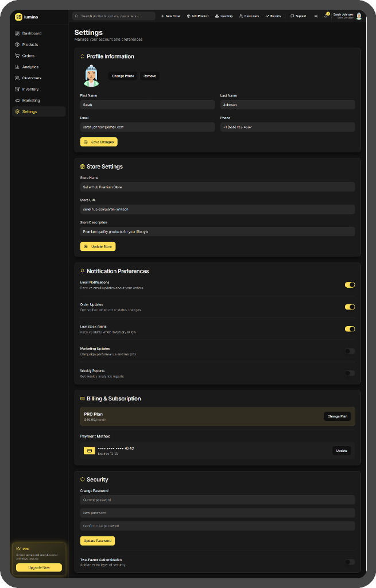
Task: Enable the Marketing Updates toggle
Action: (350, 351)
